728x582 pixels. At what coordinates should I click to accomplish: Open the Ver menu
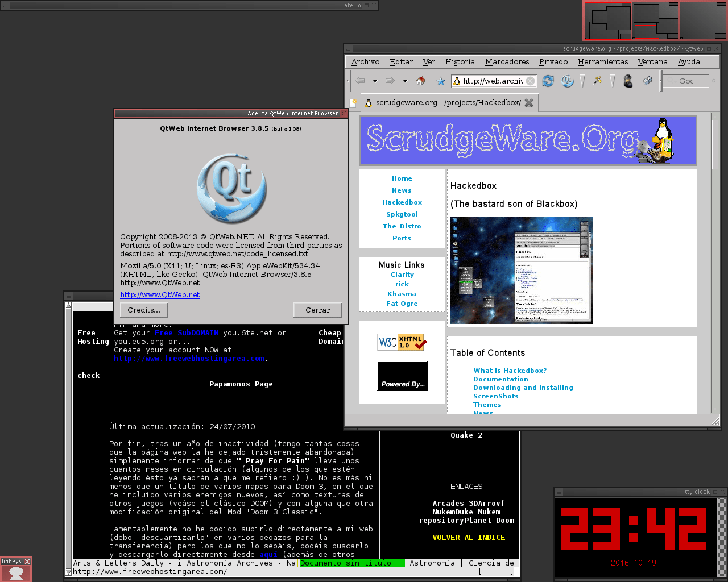(429, 61)
